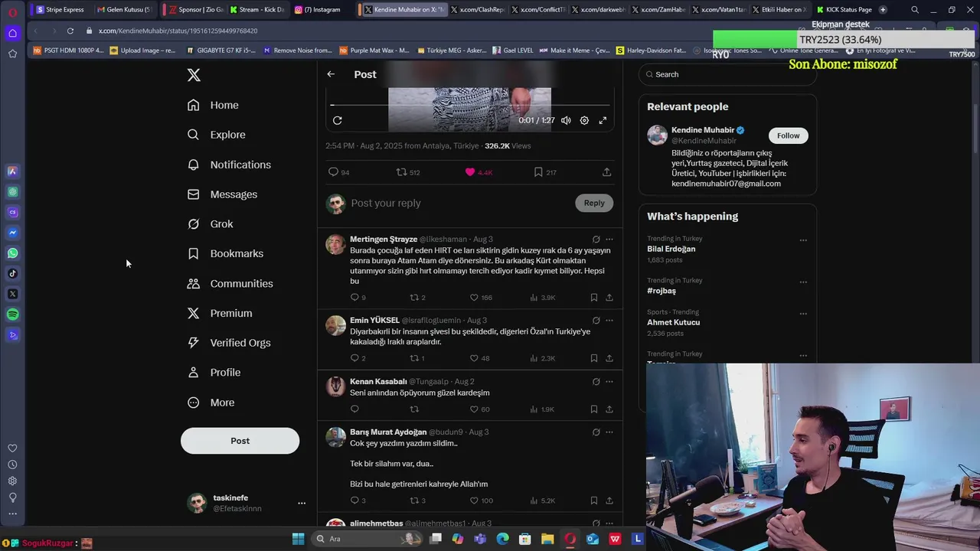Viewport: 980px width, 551px height.
Task: Open Messages in the X sidebar
Action: (x=223, y=194)
